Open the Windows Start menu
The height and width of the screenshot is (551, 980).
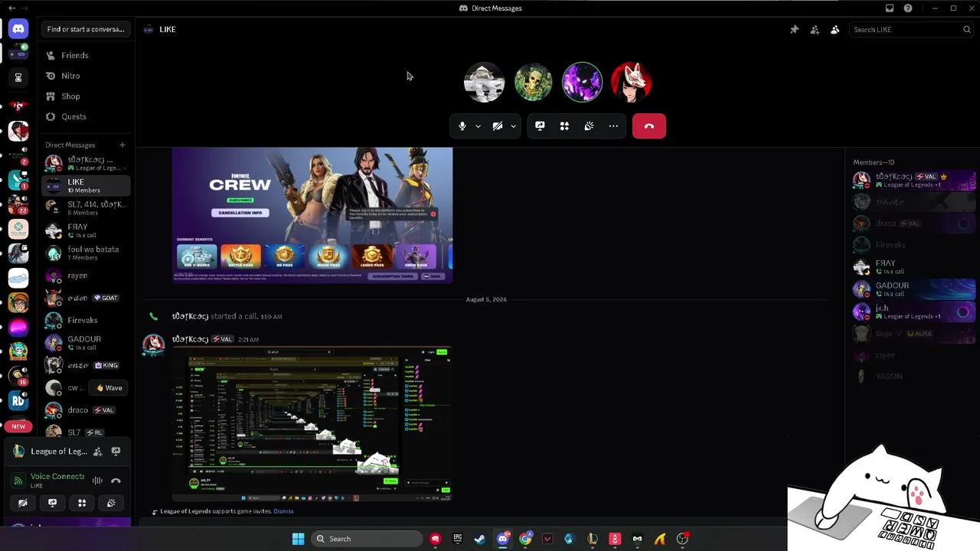click(298, 539)
